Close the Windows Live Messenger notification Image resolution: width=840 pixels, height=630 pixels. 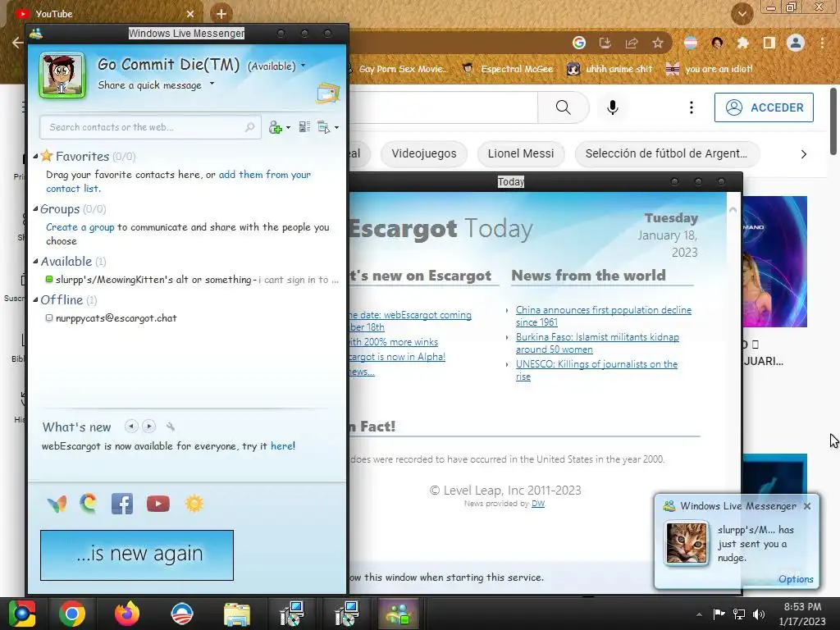(807, 505)
